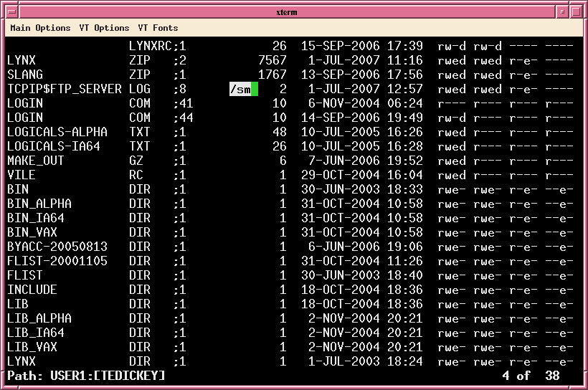Screen dimensions: 588x390
Task: Select the TCPIP$FTP_SERVER log file entry
Action: pos(65,89)
